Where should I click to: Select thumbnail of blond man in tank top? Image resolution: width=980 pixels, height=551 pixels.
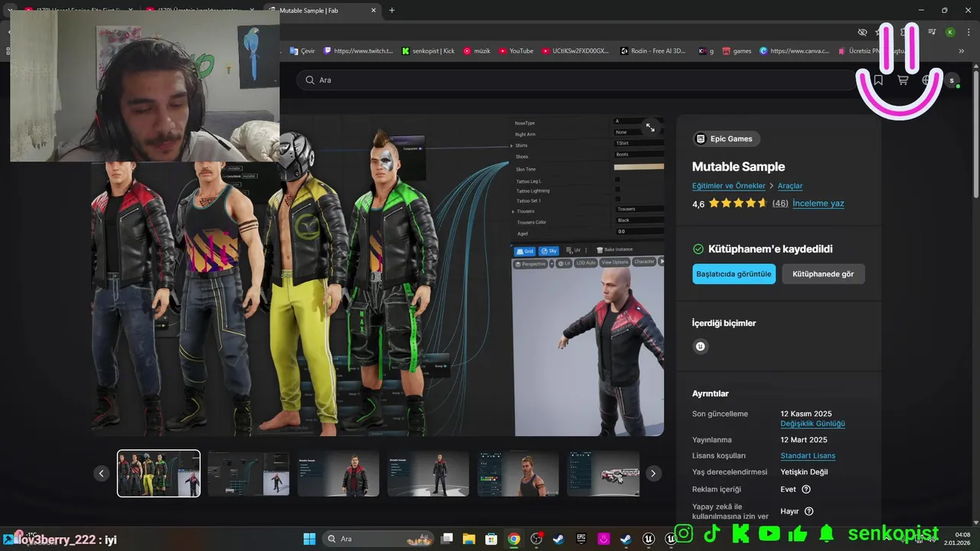[518, 474]
